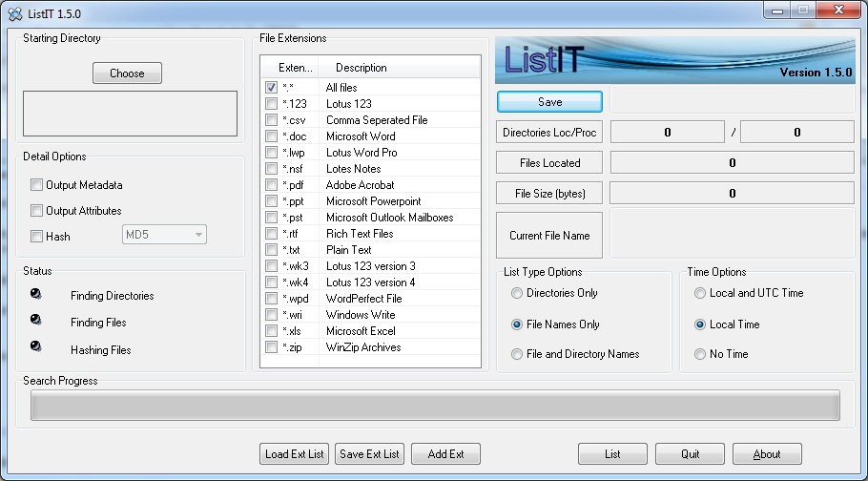
Task: Close the ListIT window
Action: coord(838,10)
